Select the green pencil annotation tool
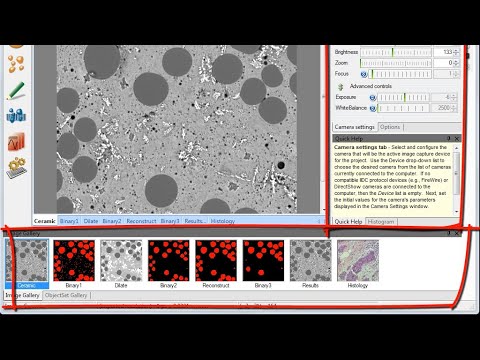 point(16,90)
